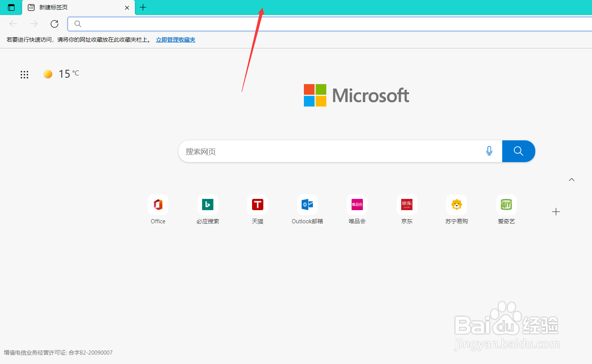Open the app launcher grid icon
The image size is (592, 364).
[24, 75]
